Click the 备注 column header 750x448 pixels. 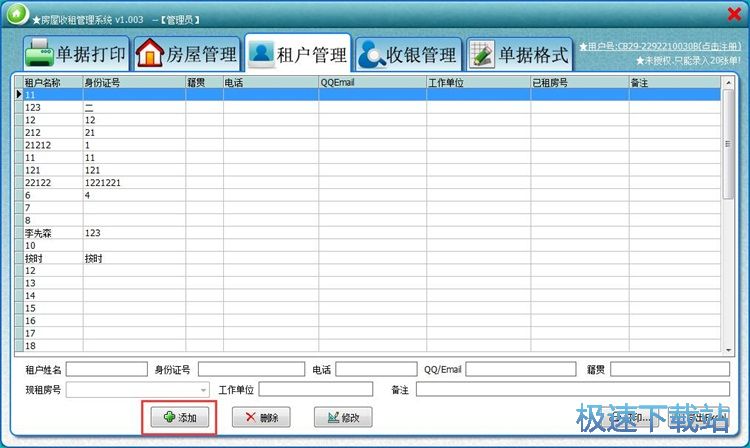click(x=674, y=82)
